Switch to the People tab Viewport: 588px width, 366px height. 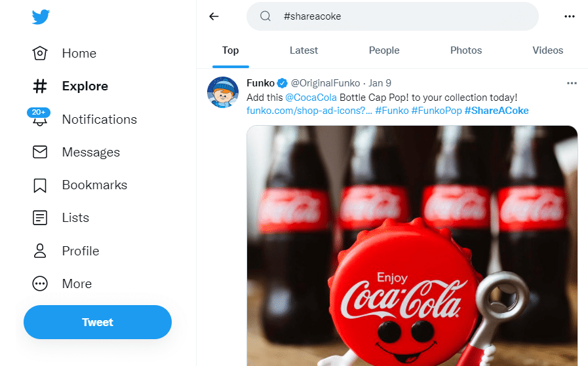click(384, 50)
